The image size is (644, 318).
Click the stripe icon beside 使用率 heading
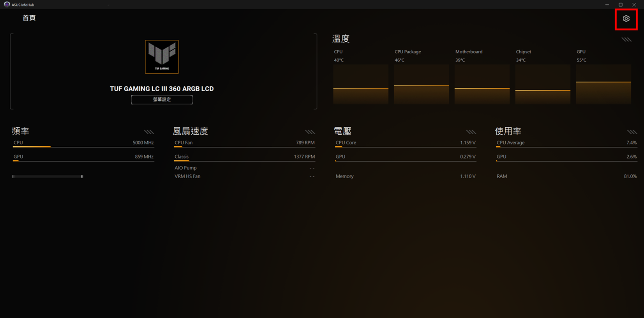632,132
